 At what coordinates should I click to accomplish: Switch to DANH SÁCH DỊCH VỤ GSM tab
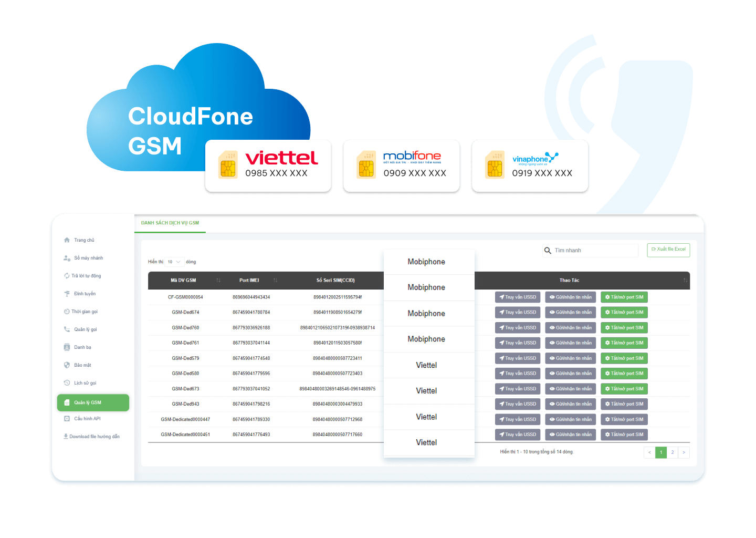click(x=170, y=223)
